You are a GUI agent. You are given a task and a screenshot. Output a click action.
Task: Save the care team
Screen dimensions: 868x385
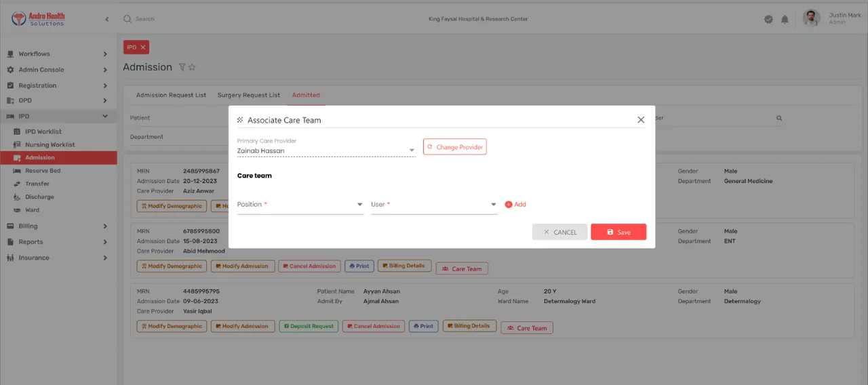[618, 232]
